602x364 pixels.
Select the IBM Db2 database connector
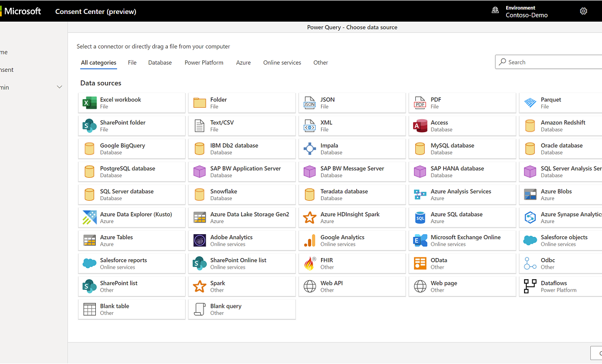point(242,149)
